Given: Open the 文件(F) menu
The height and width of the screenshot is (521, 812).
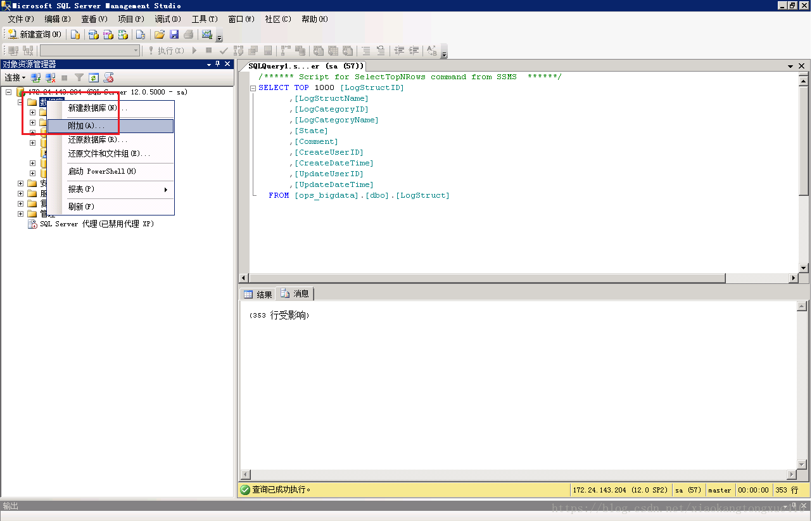Looking at the screenshot, I should click(x=21, y=19).
